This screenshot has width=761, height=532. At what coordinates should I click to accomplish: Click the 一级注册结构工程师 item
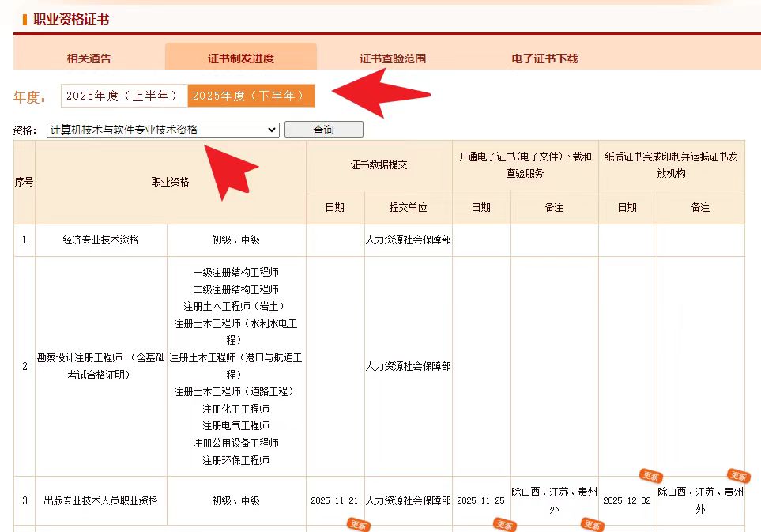235,272
